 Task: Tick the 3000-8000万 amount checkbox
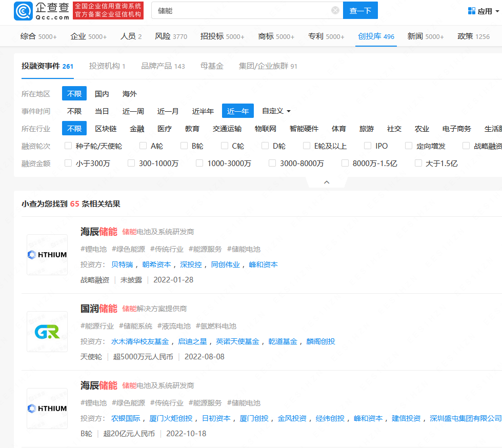point(272,163)
